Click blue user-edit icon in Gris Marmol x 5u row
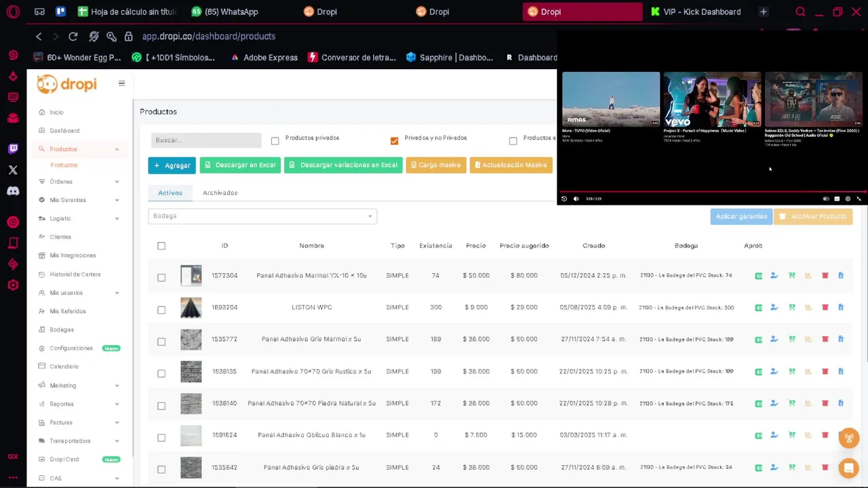The image size is (868, 488). pos(774,340)
